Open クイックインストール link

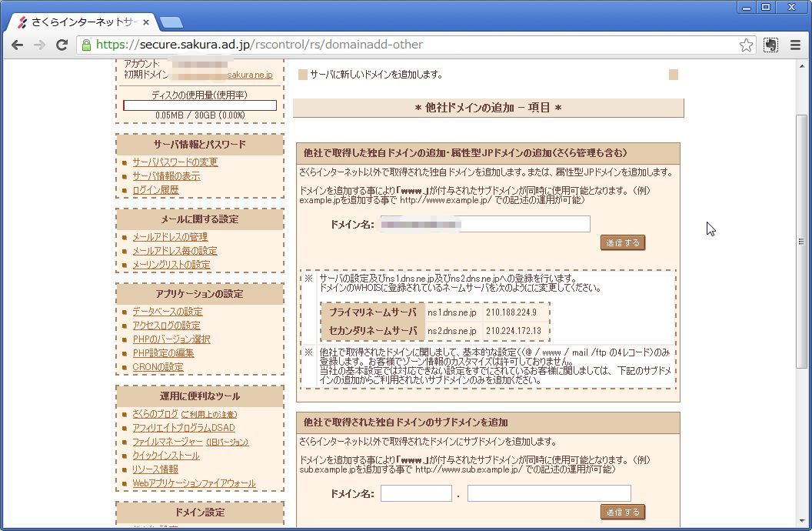click(x=166, y=456)
